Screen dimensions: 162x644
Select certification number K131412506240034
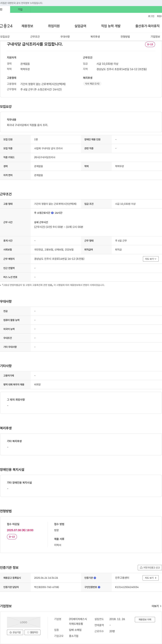pos(127,587)
